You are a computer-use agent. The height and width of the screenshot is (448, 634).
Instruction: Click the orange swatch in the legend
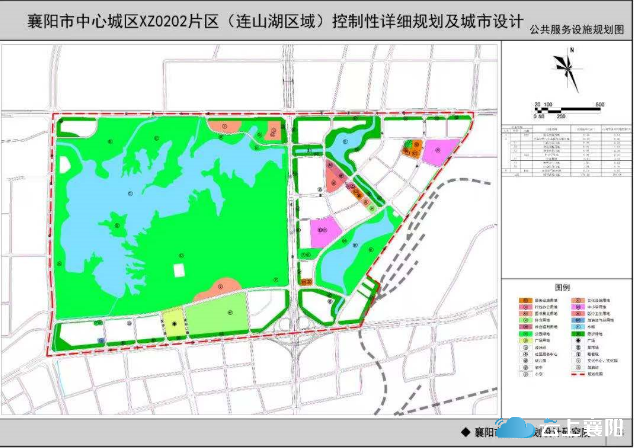(x=524, y=299)
